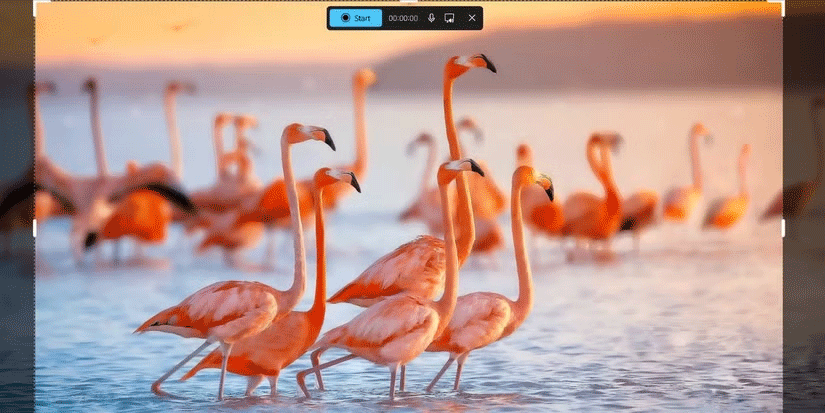825x413 pixels.
Task: Grab the top-left corner selection handle
Action: pyautogui.click(x=36, y=3)
